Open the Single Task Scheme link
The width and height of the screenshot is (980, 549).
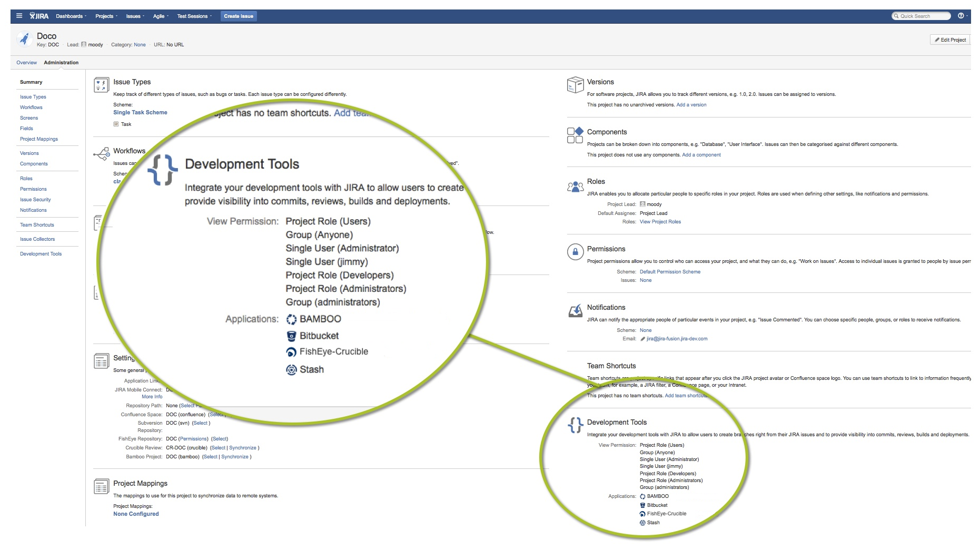140,113
